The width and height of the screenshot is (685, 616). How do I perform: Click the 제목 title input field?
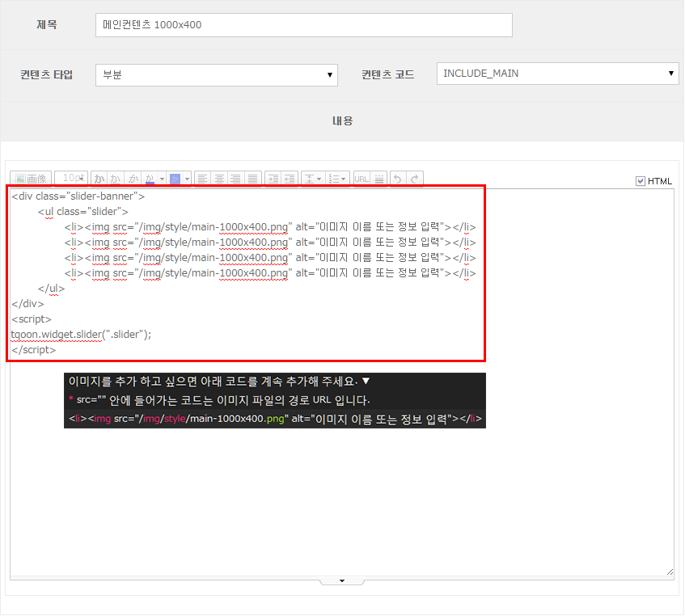pyautogui.click(x=303, y=25)
